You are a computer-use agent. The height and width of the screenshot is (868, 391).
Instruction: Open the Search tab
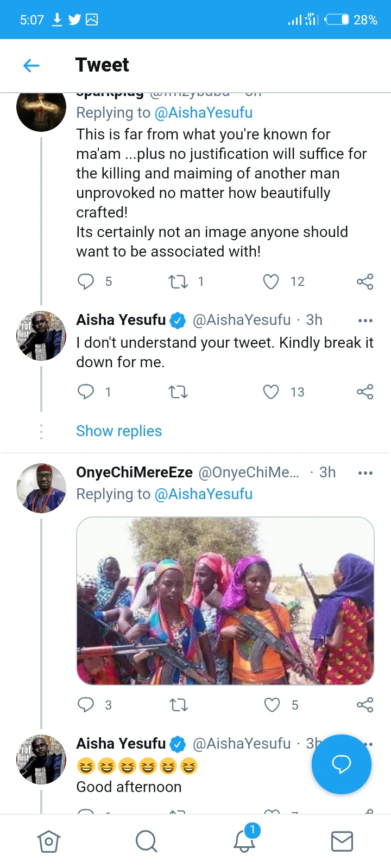[x=146, y=841]
